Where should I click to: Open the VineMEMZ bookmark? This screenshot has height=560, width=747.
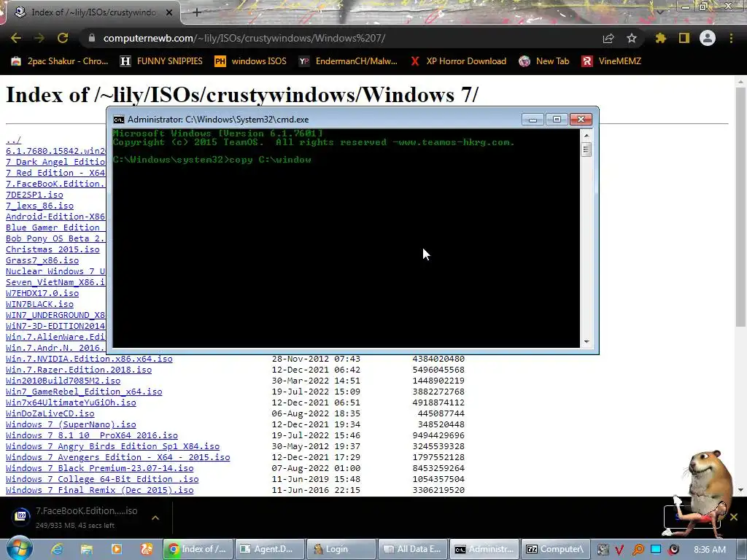612,61
